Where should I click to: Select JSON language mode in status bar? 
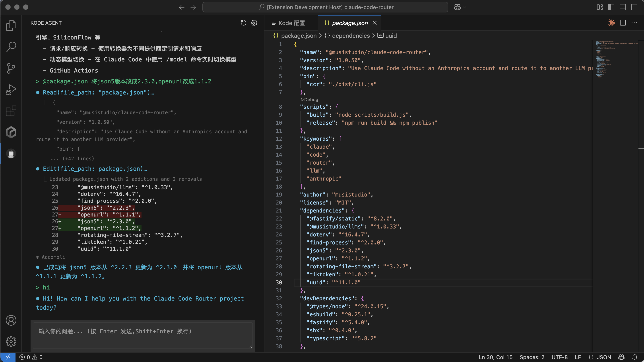(604, 357)
